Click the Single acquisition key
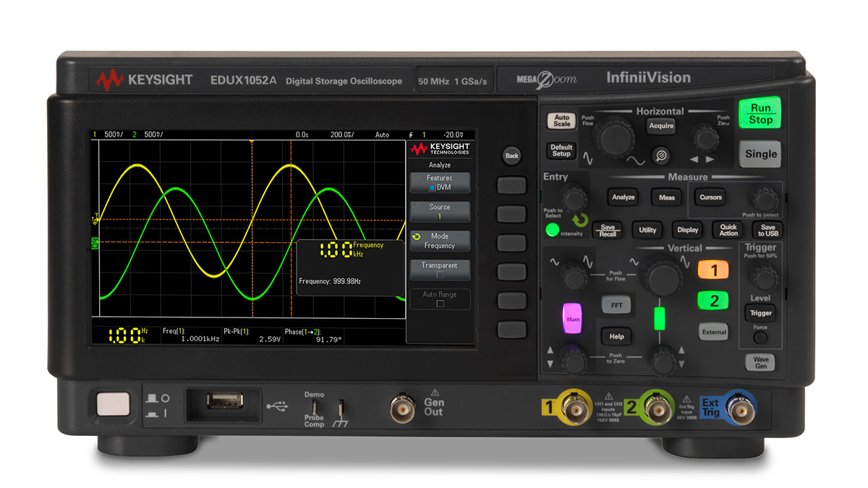This screenshot has width=868, height=488. tap(760, 153)
